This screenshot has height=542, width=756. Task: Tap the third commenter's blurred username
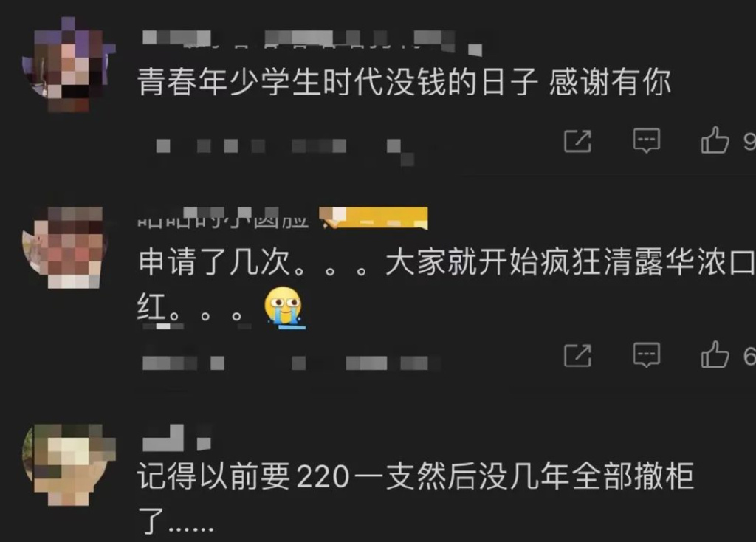177,438
